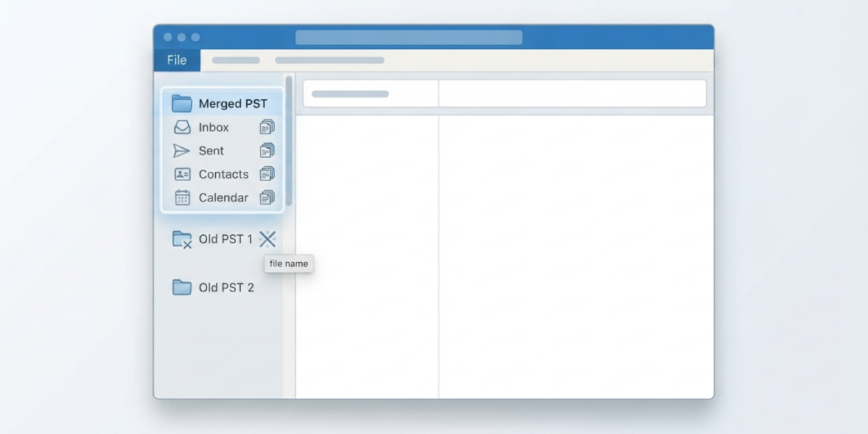Click the search field above message list
Image resolution: width=868 pixels, height=434 pixels.
click(371, 94)
